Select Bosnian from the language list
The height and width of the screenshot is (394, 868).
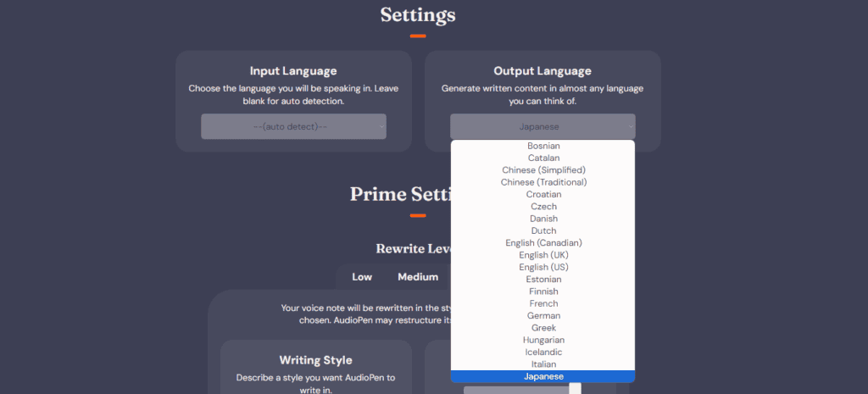coord(543,146)
